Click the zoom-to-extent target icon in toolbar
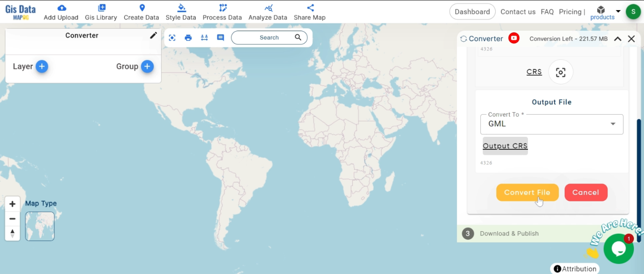The width and height of the screenshot is (644, 274). [x=172, y=38]
